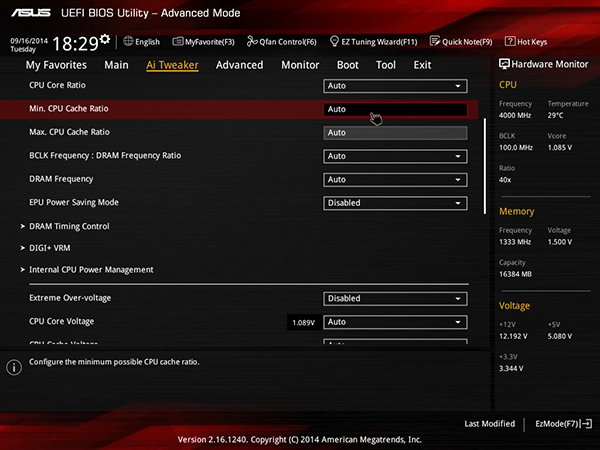Click the Ratio 40x value
This screenshot has height=450, width=600.
505,180
